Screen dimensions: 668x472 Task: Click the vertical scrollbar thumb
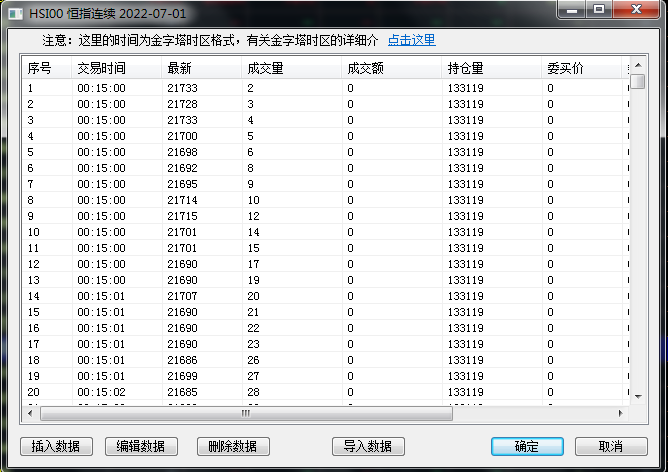pos(638,81)
